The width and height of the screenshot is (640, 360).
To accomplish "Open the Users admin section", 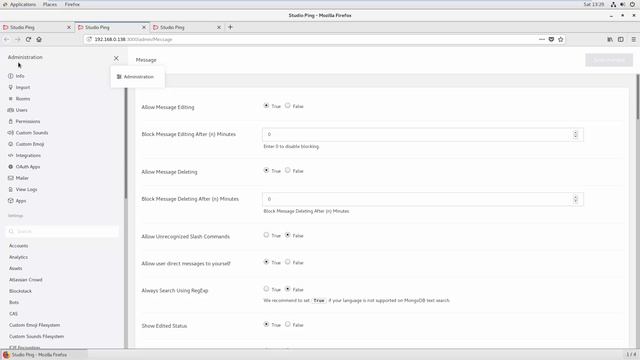I will pos(18,110).
